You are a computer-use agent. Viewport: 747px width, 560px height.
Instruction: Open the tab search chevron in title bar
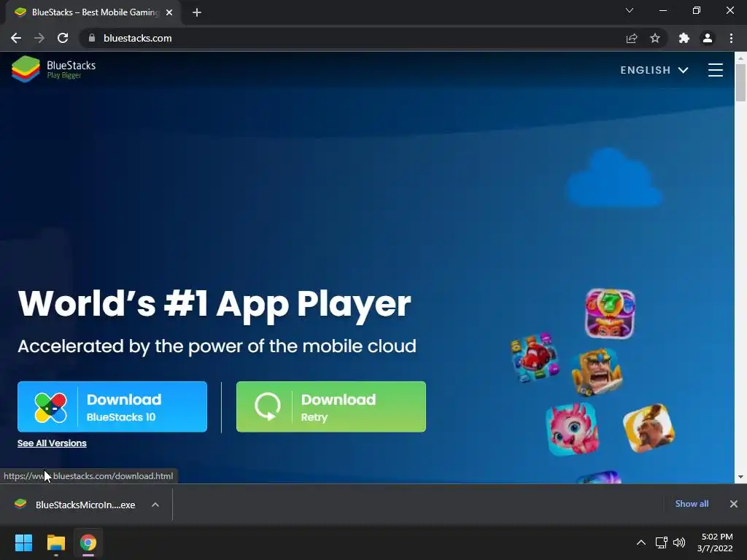point(630,10)
